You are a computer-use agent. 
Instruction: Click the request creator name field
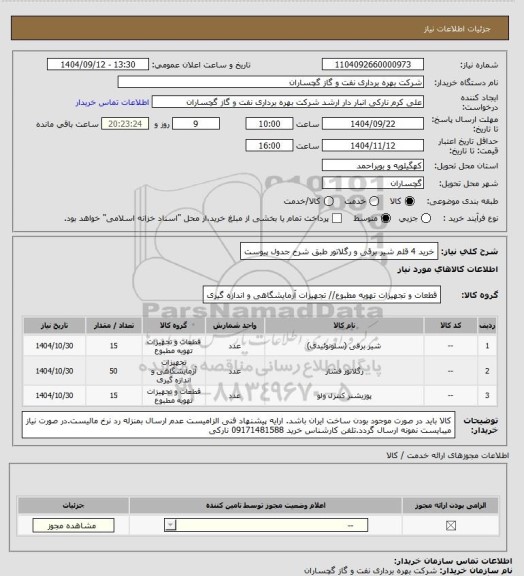(x=288, y=102)
